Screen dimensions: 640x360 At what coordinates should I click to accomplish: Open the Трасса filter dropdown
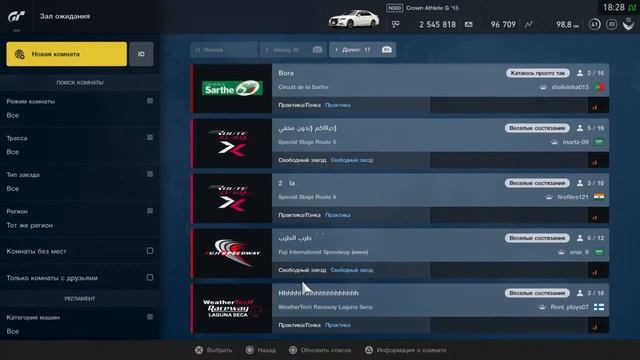[x=80, y=145]
